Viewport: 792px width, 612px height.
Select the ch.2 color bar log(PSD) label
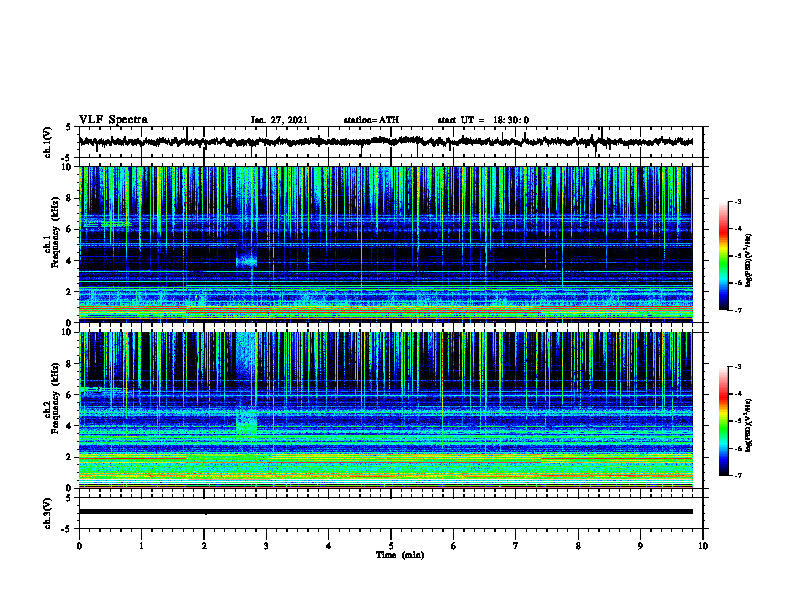pos(750,425)
